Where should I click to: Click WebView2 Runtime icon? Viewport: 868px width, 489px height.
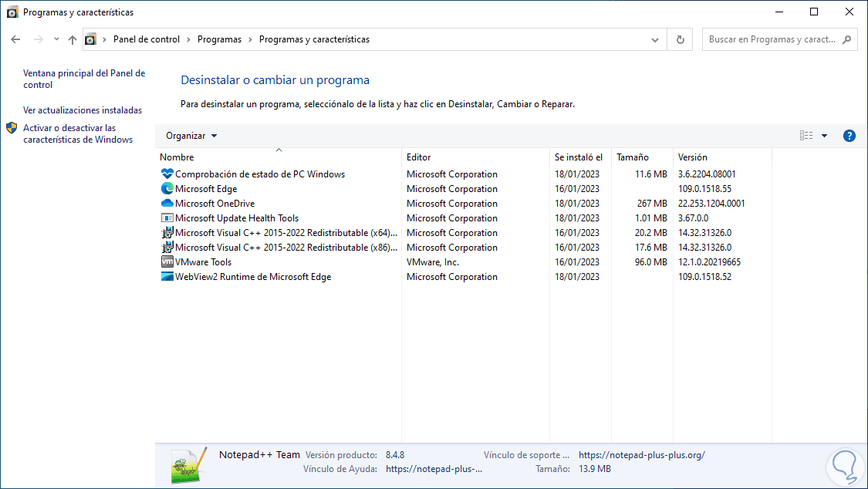[167, 277]
